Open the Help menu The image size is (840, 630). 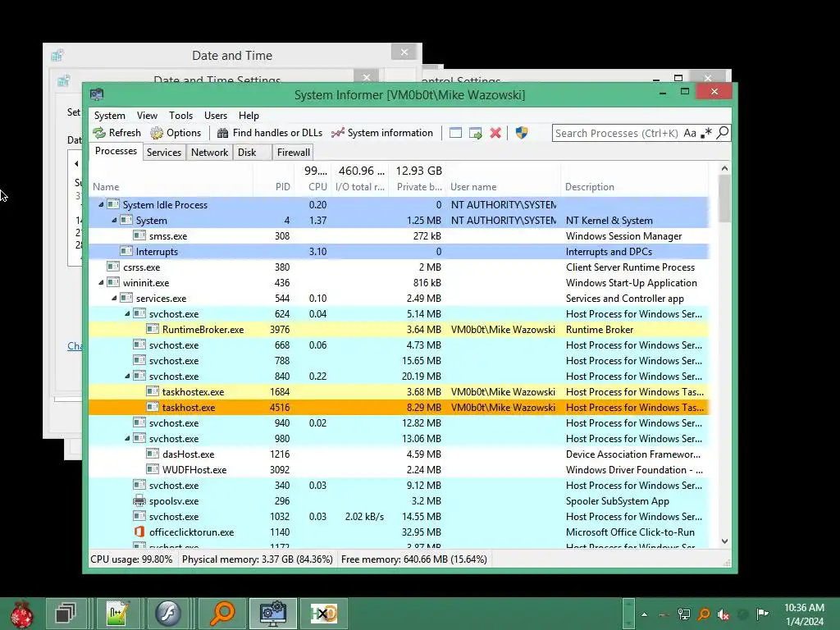249,116
